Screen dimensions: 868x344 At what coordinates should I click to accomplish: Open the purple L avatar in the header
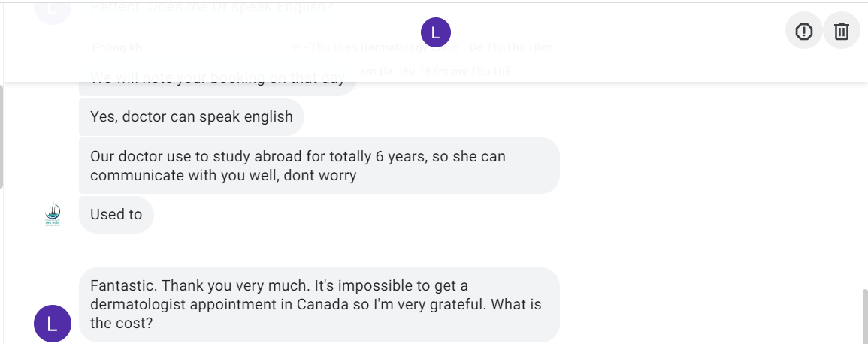[436, 32]
